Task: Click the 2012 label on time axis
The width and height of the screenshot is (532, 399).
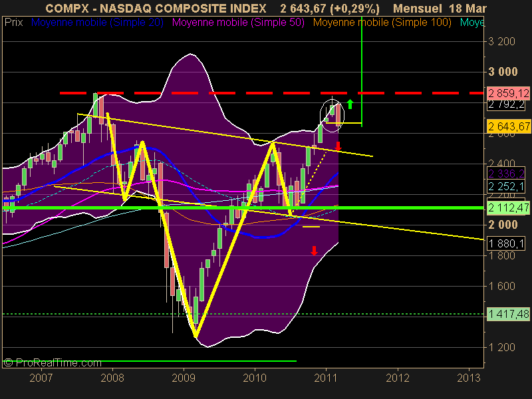Action: click(398, 378)
